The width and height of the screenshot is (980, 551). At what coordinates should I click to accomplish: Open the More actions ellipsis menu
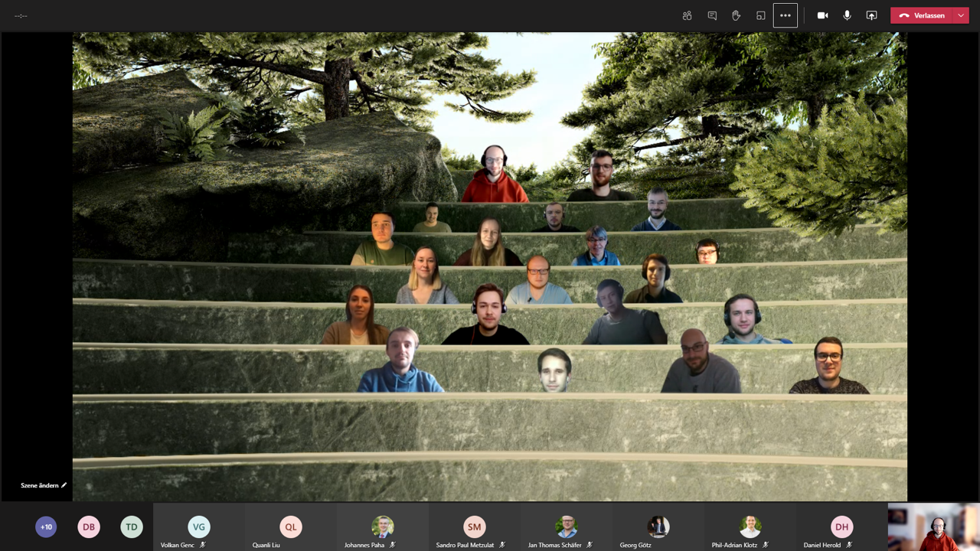coord(786,15)
